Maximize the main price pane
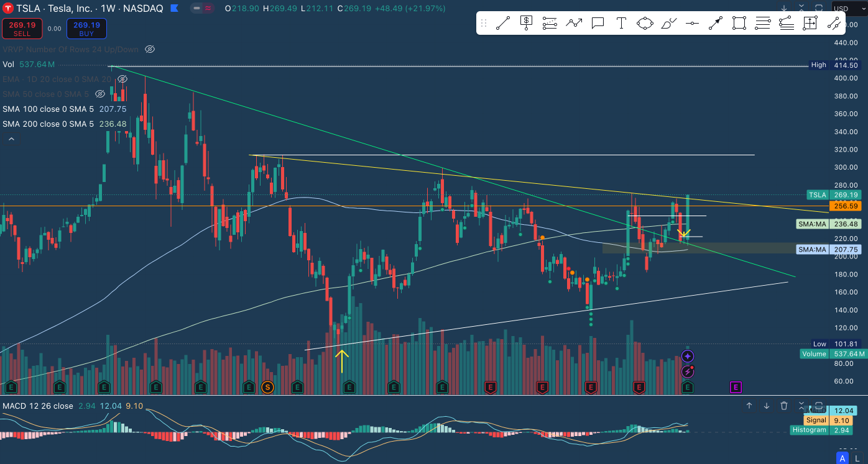The width and height of the screenshot is (868, 464). coord(819,8)
